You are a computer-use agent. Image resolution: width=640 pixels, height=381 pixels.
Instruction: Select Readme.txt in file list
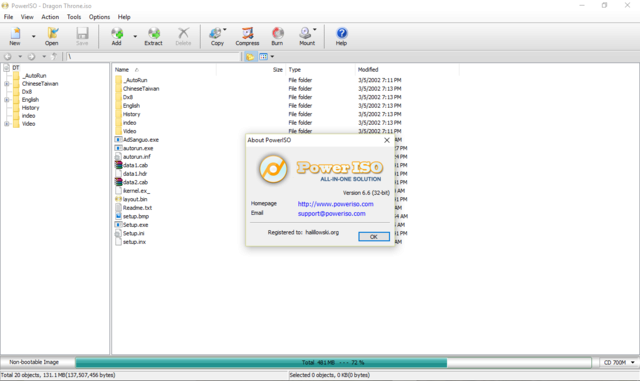tap(137, 208)
